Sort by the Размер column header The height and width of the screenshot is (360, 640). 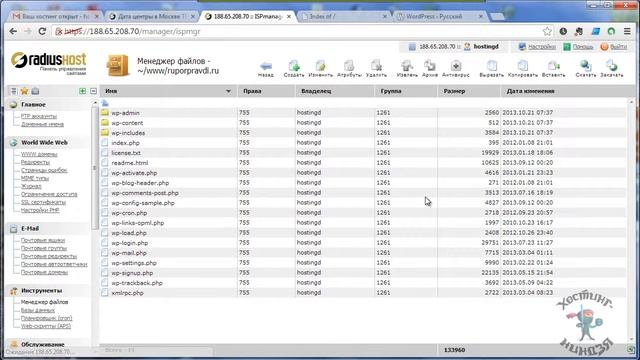coord(469,91)
